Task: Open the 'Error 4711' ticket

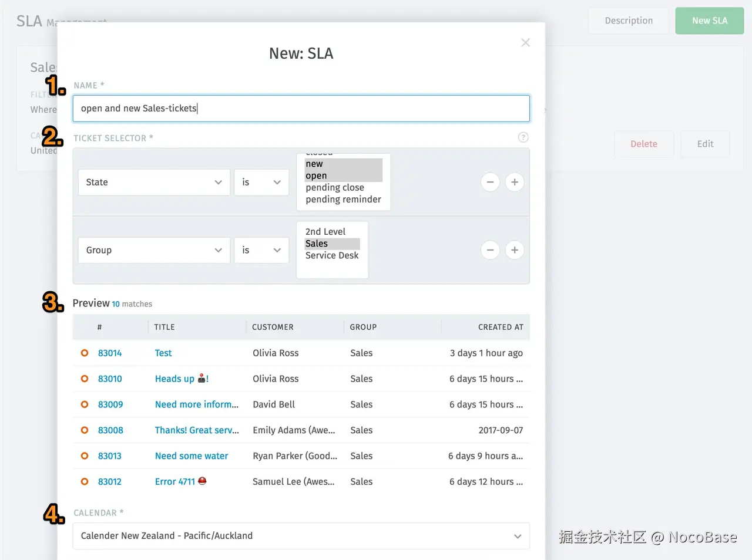Action: coord(180,481)
